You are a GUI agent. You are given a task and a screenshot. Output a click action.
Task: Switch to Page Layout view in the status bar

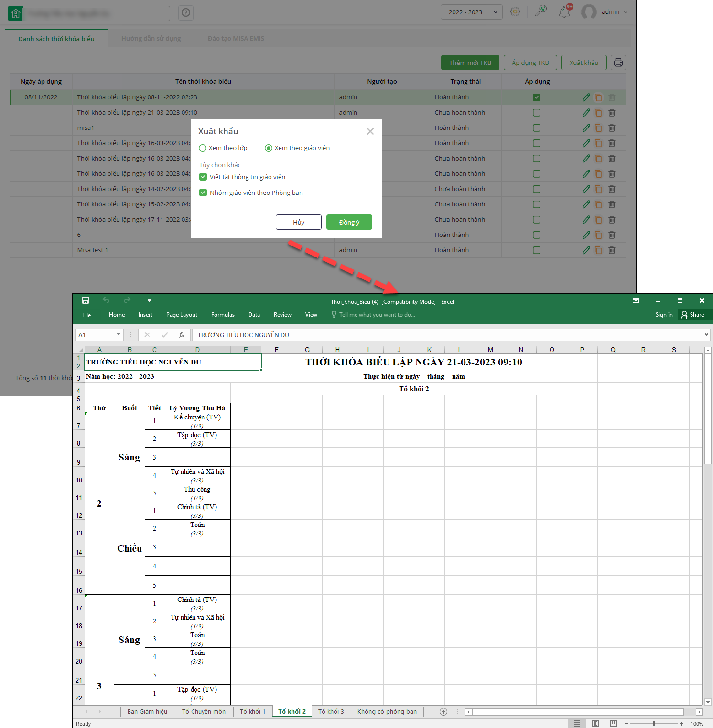[595, 724]
